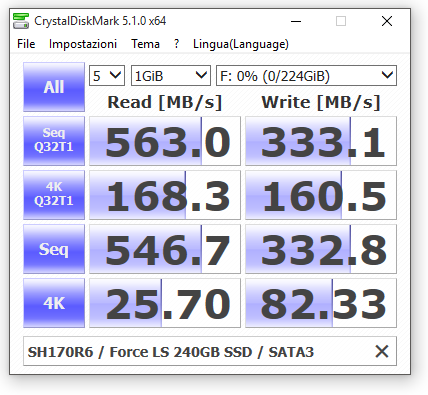Click the 4K read value 25.70
This screenshot has height=395, width=428.
pyautogui.click(x=165, y=303)
